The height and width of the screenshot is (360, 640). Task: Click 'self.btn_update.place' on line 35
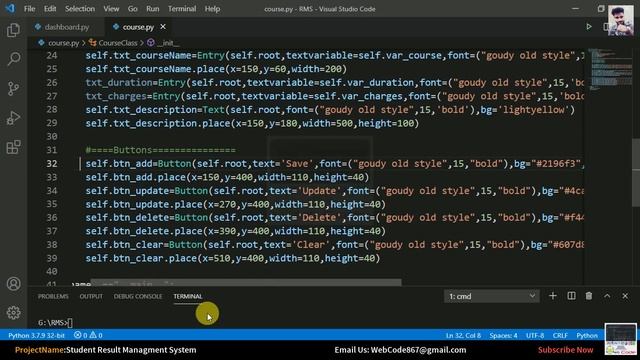(144, 204)
